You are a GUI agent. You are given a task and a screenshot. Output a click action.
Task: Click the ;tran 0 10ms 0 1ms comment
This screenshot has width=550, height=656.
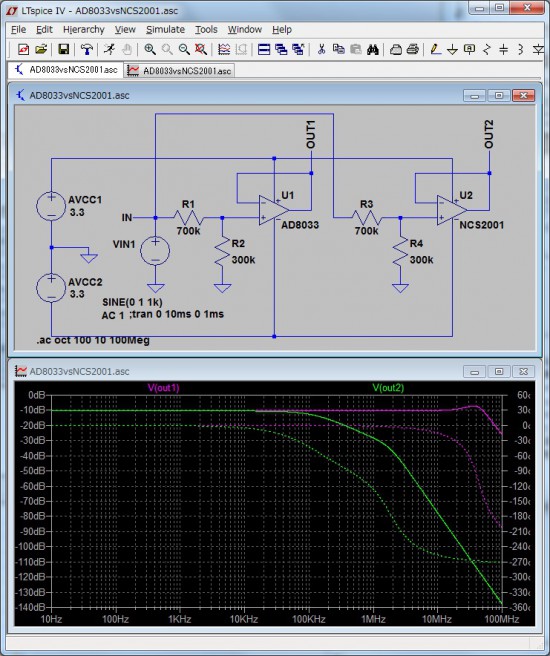(x=177, y=314)
